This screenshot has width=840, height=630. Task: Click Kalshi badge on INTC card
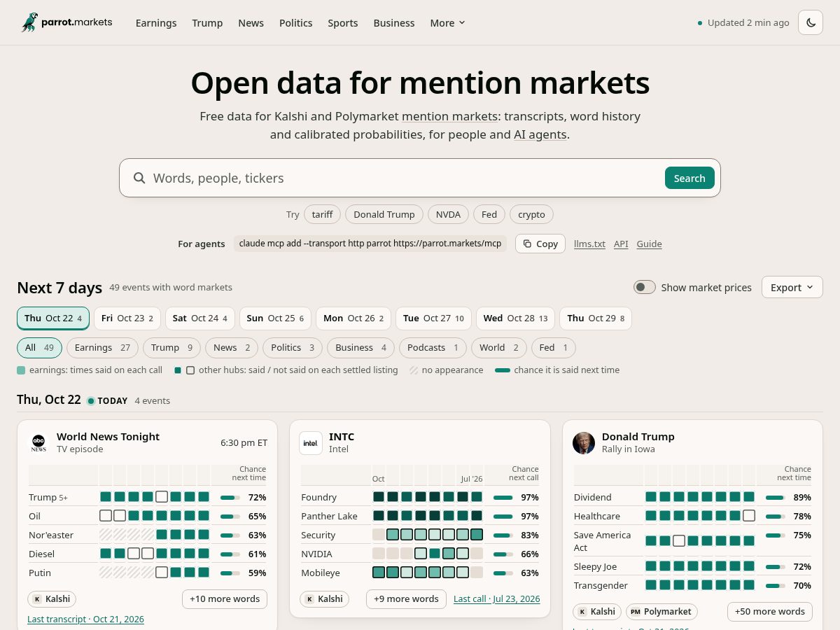click(324, 598)
